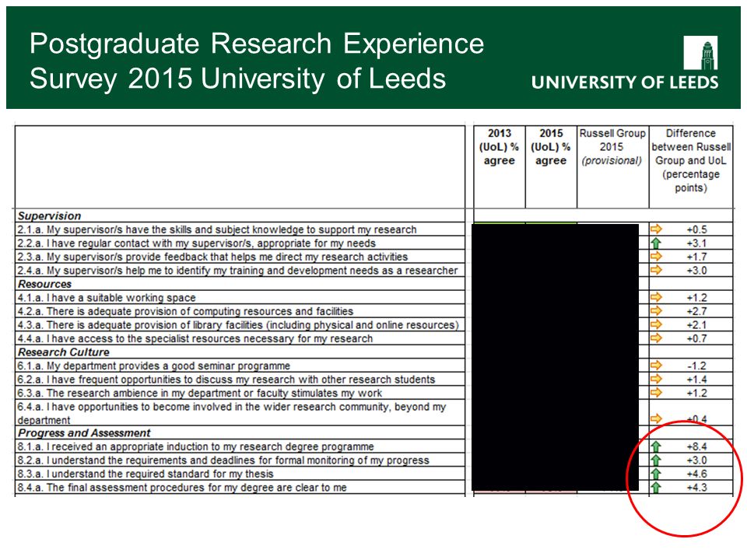Click the 'Research Culture' section heading
The image size is (747, 560).
click(64, 352)
